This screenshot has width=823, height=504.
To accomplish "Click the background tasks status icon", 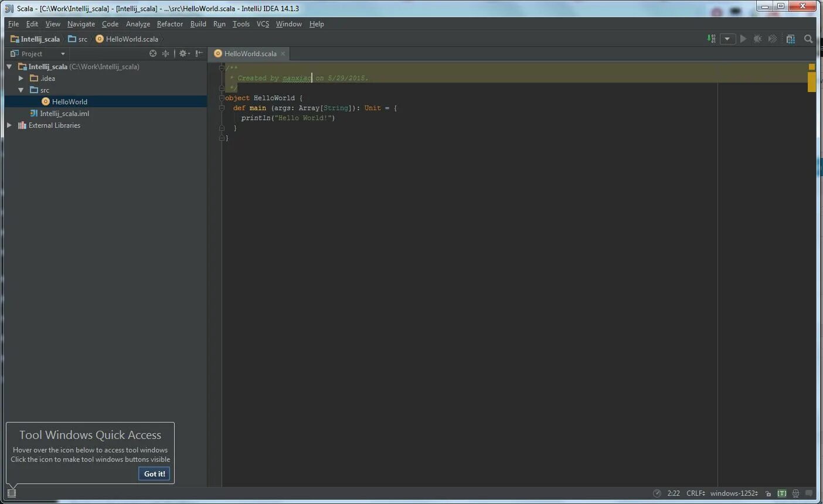I will [x=657, y=493].
